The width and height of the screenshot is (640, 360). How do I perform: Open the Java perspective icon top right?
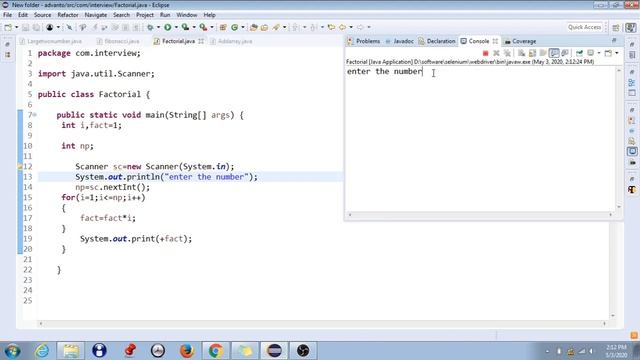[x=631, y=27]
